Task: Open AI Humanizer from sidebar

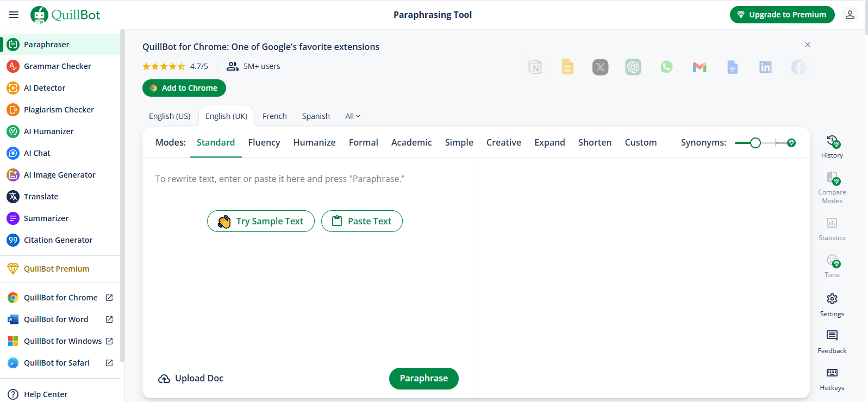Action: tap(60, 131)
